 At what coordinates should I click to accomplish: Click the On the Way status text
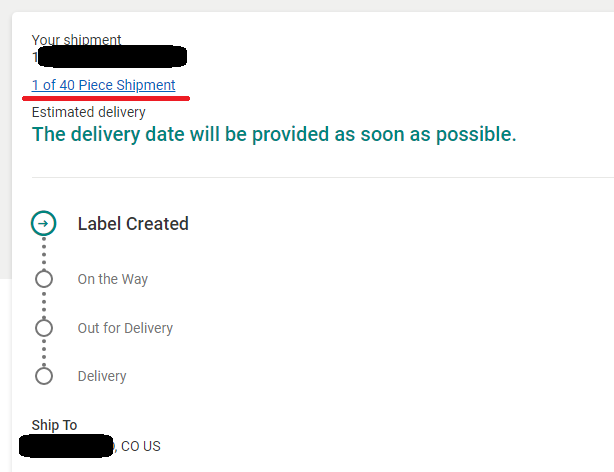coord(112,279)
